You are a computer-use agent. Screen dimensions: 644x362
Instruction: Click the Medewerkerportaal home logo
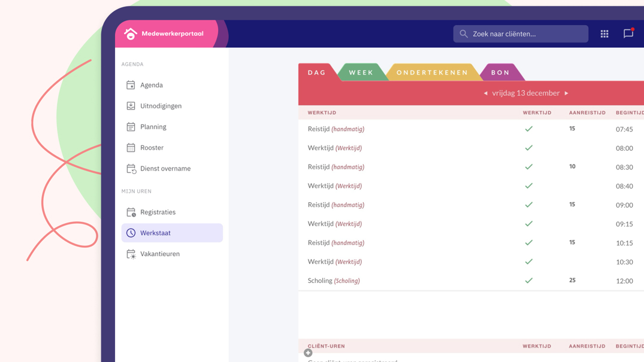(131, 34)
